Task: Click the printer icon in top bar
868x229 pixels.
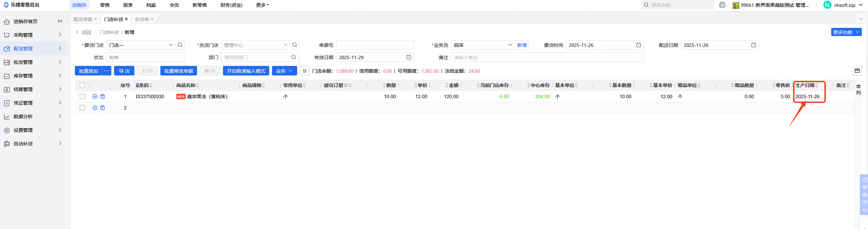Action: pos(722,5)
